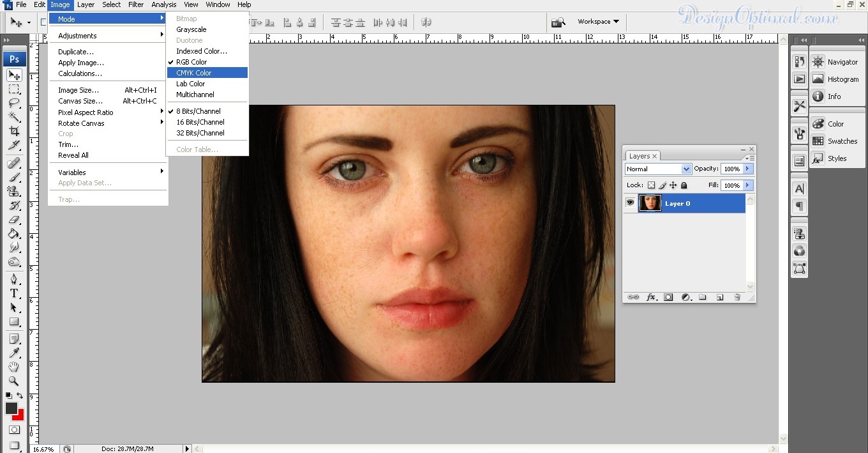This screenshot has height=453, width=868.
Task: Toggle lock all for the layer
Action: [x=684, y=185]
